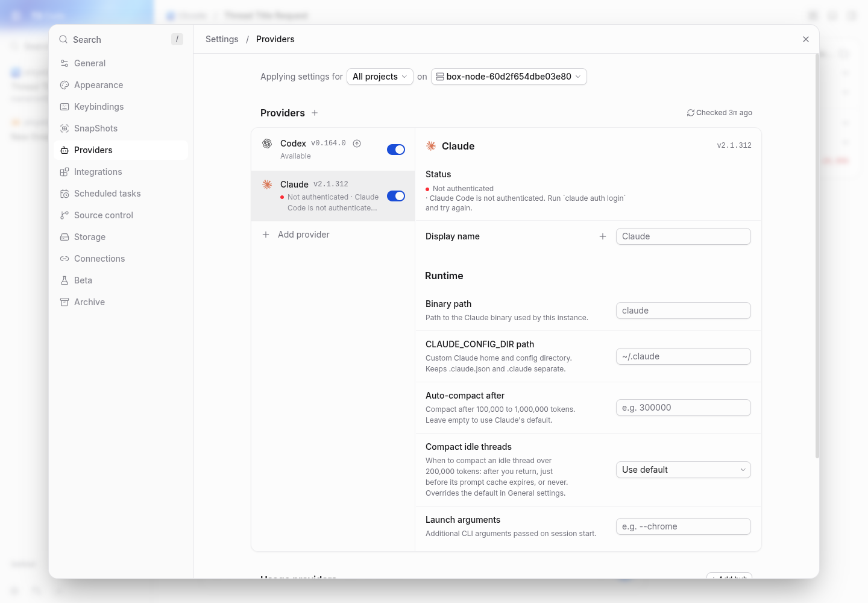This screenshot has height=603, width=868.
Task: Click the v2.1.312 version label in Claude header
Action: click(x=734, y=145)
